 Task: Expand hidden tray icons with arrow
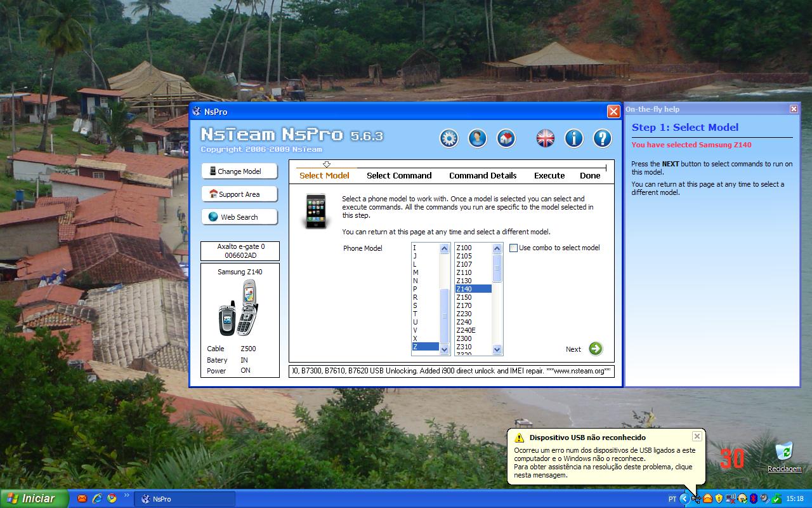pyautogui.click(x=684, y=499)
